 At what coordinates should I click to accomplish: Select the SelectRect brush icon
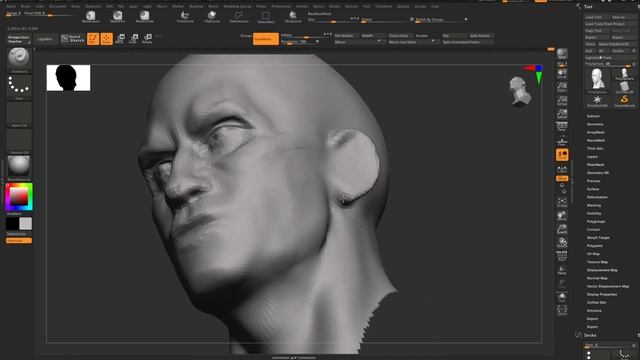[266, 16]
